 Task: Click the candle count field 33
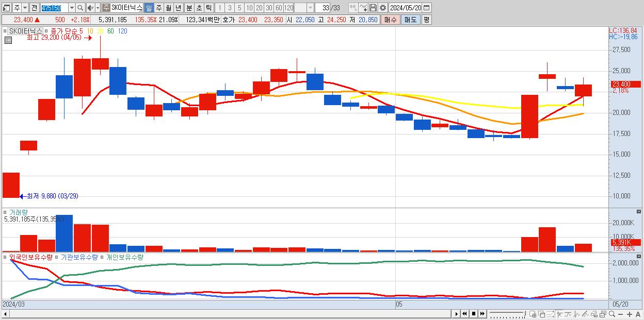coord(323,8)
